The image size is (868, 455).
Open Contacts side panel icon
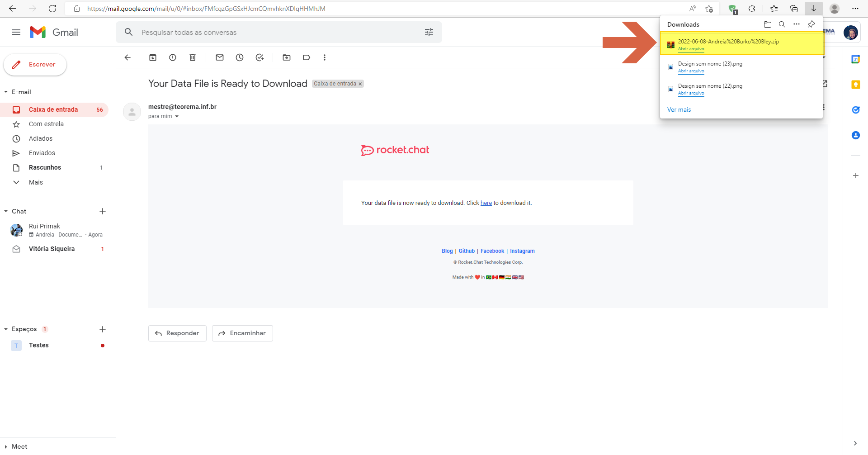pyautogui.click(x=856, y=135)
